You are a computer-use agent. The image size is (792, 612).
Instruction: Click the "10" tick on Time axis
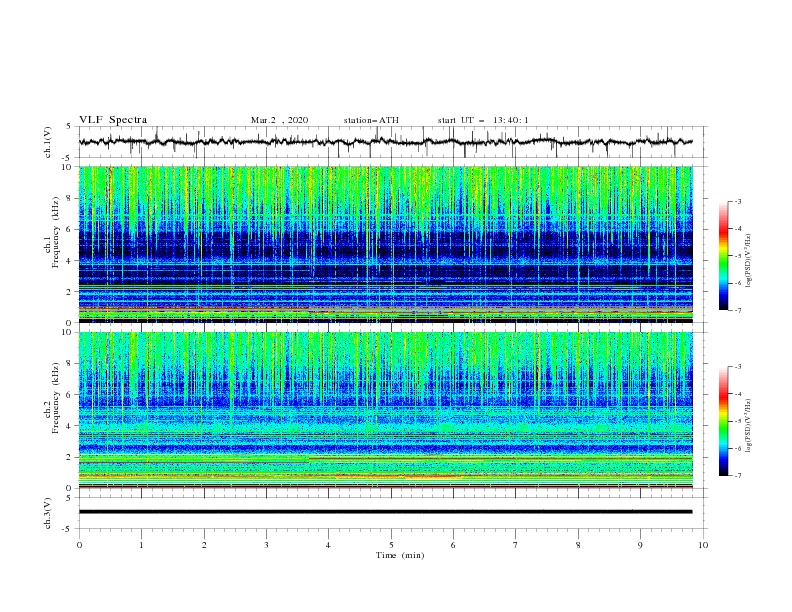tap(703, 545)
